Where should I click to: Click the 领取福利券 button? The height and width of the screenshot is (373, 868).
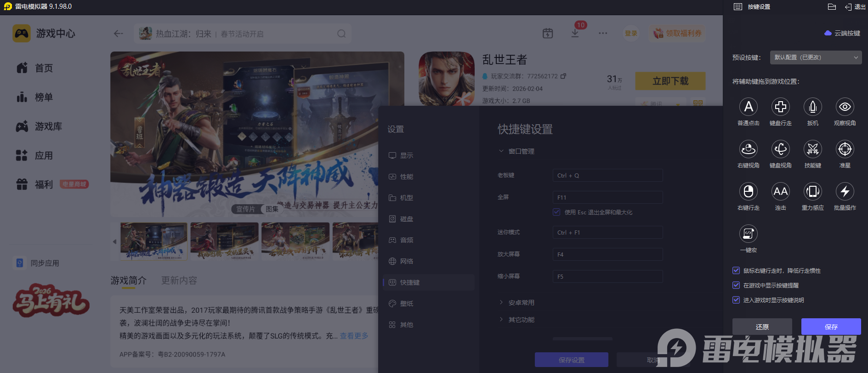point(678,34)
